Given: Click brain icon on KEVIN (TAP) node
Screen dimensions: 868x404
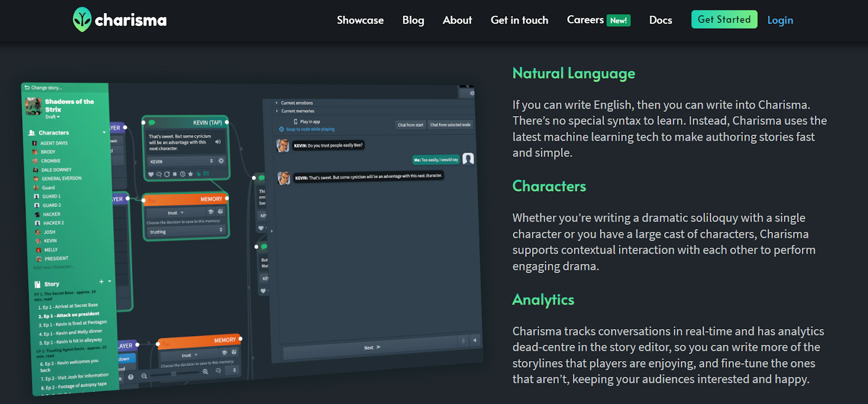Looking at the screenshot, I should point(159,174).
